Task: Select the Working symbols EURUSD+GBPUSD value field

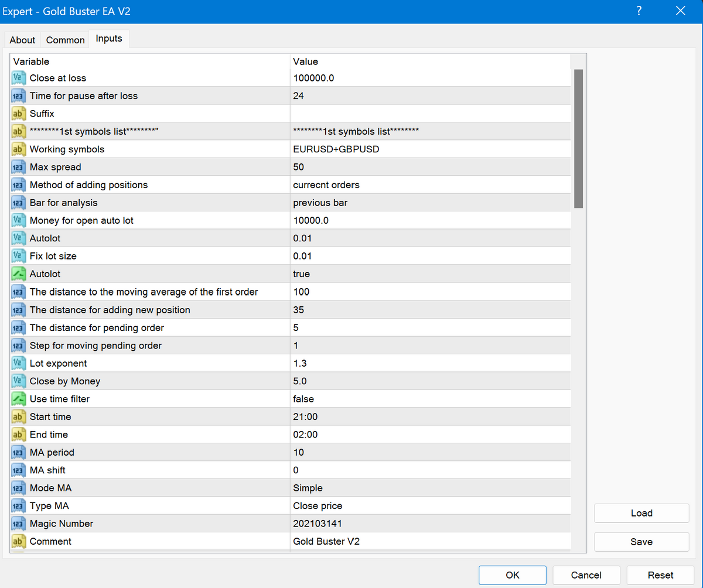Action: pos(430,149)
